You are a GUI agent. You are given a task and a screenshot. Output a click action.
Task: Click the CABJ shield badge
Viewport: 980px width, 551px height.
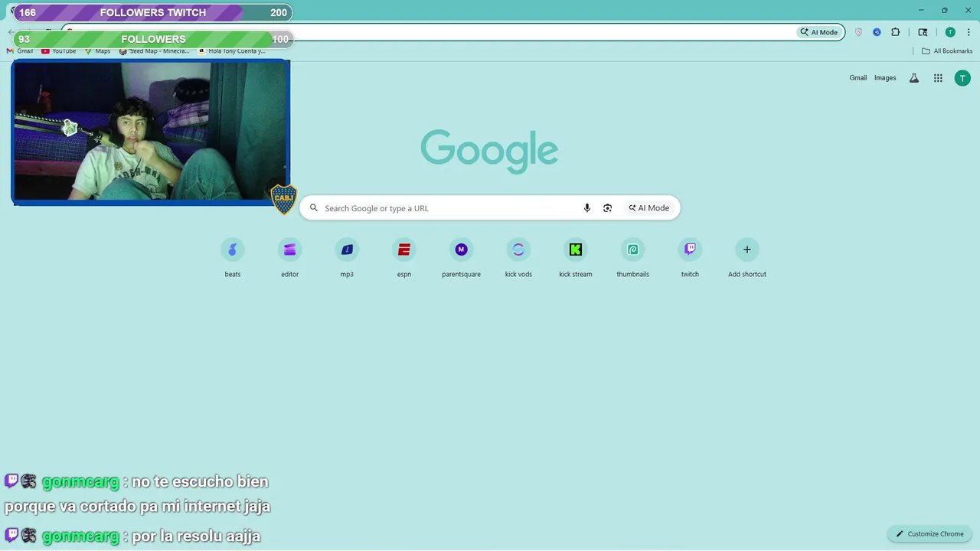click(284, 199)
